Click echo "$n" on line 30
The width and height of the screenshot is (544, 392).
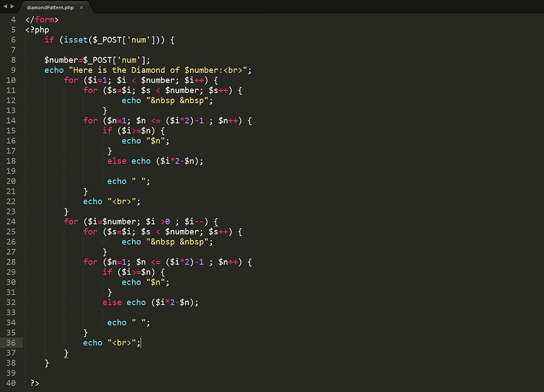[145, 282]
